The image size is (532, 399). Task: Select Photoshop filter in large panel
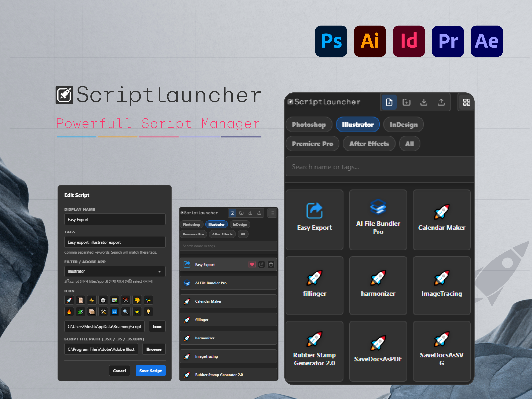(x=309, y=125)
